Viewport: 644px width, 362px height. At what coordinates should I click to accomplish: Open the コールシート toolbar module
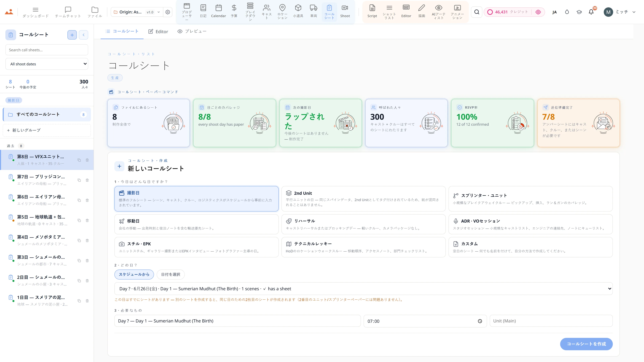click(329, 12)
